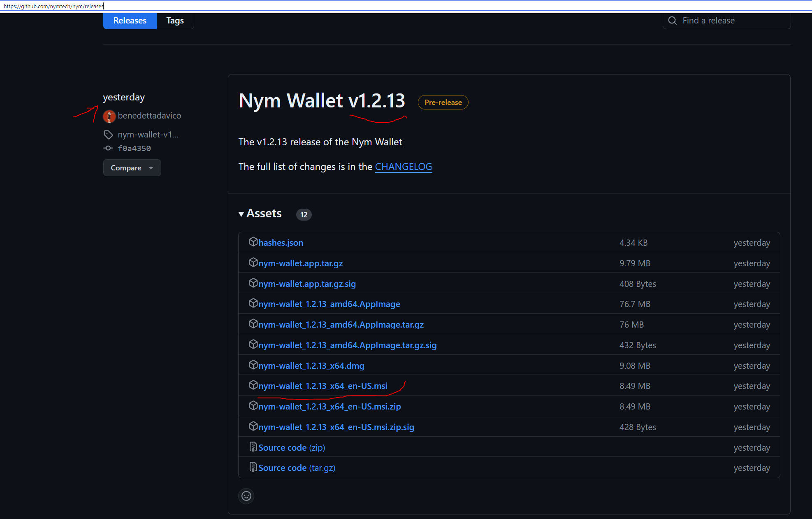Open benedettadavico's profile link
This screenshot has width=812, height=519.
tap(149, 116)
